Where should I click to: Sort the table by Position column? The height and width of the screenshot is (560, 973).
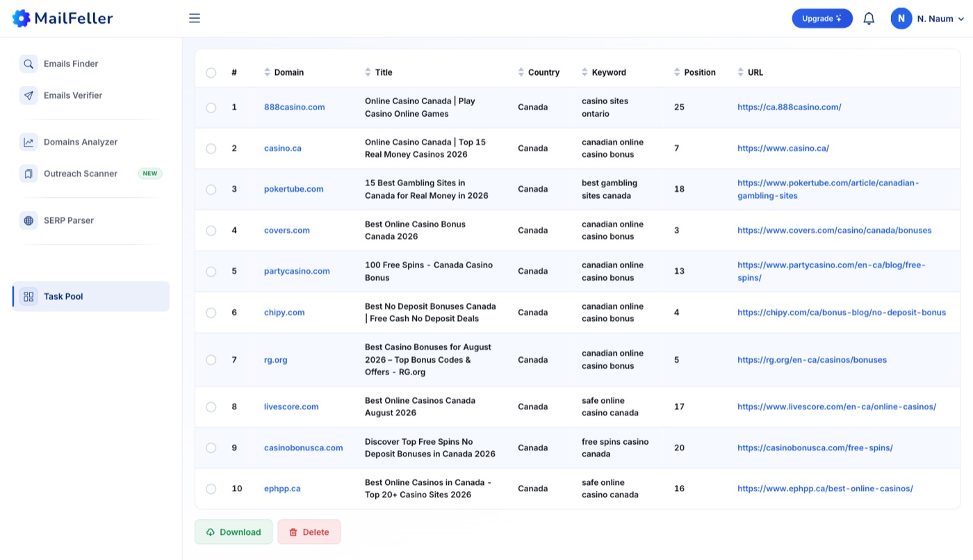point(695,72)
